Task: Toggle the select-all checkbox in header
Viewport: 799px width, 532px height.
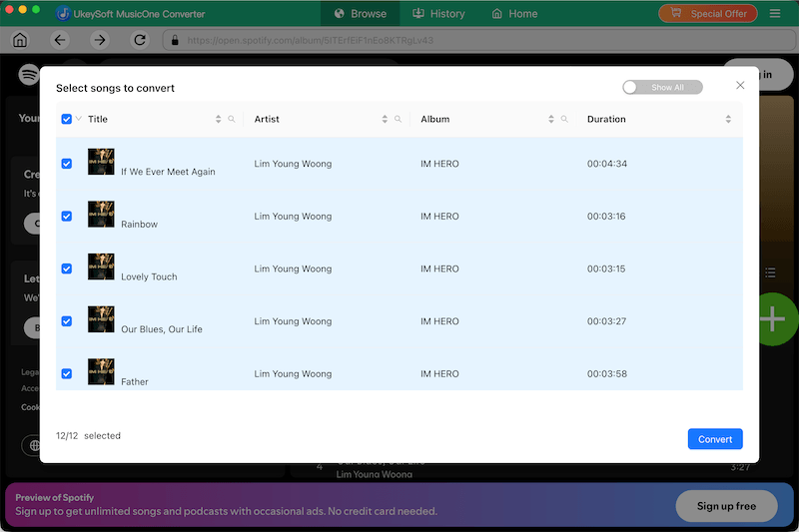Action: pyautogui.click(x=67, y=119)
